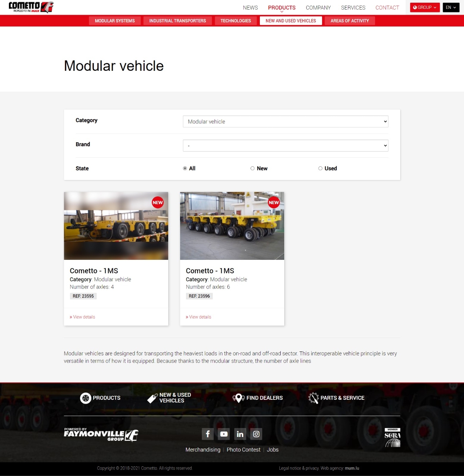
Task: Open the Legal notice & privacy link
Action: [x=299, y=468]
